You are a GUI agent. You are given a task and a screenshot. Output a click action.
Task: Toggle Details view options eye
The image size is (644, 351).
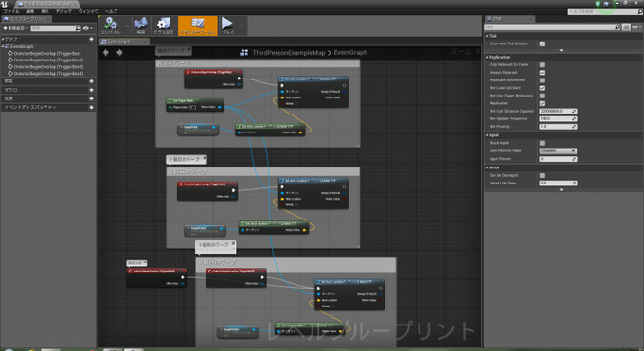point(635,27)
